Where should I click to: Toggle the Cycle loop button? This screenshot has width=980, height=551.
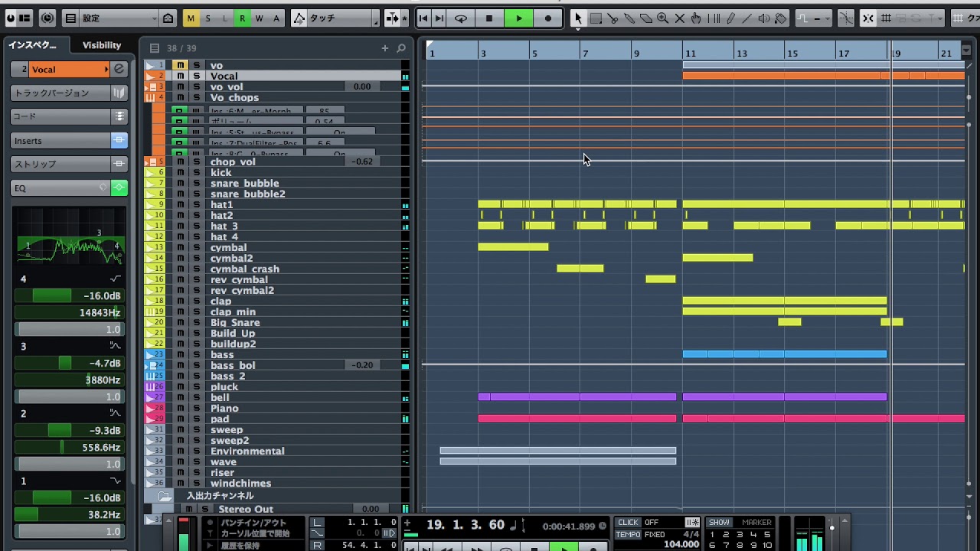[x=461, y=18]
